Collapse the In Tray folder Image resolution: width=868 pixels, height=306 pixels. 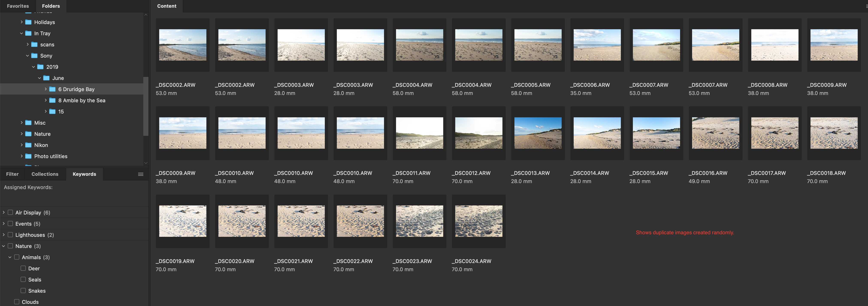22,33
